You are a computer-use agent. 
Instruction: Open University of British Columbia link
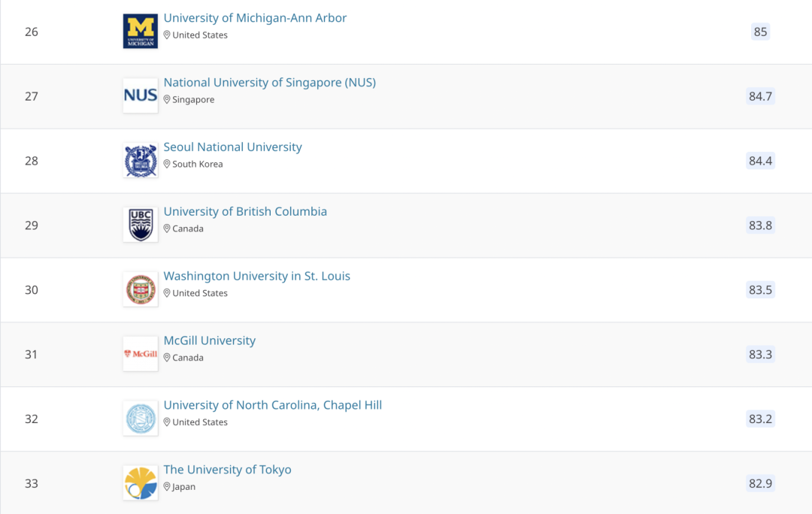[245, 212]
